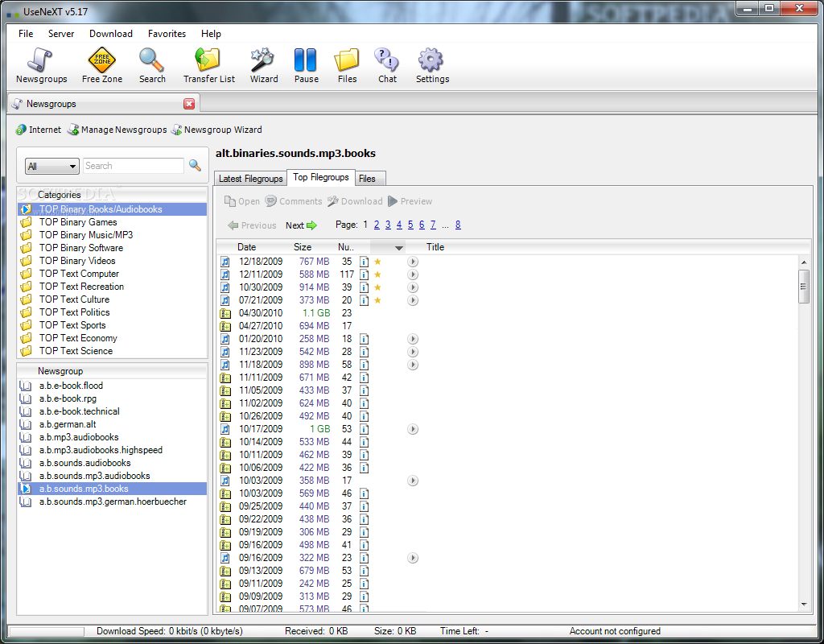Sort by the Date column header
The width and height of the screenshot is (824, 644).
246,247
